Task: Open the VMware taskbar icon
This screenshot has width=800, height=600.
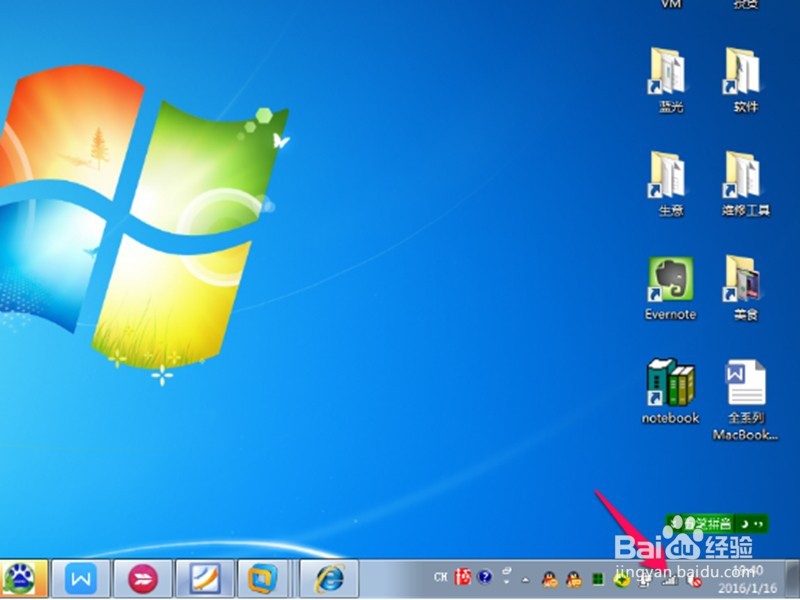Action: (262, 579)
